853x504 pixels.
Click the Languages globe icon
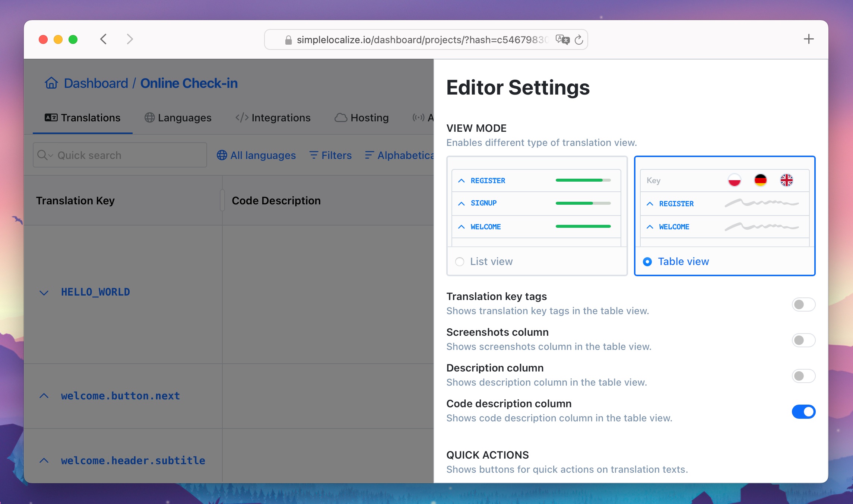pos(149,118)
